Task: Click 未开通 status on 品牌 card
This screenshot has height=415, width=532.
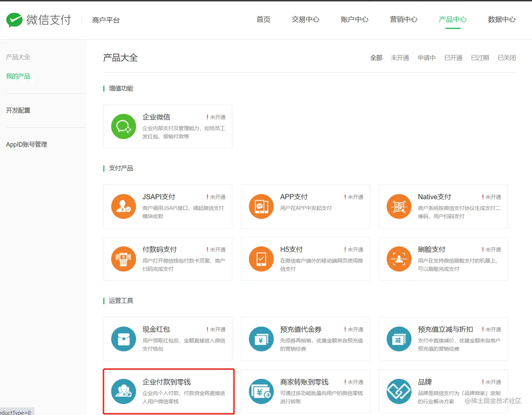Action: pyautogui.click(x=492, y=382)
